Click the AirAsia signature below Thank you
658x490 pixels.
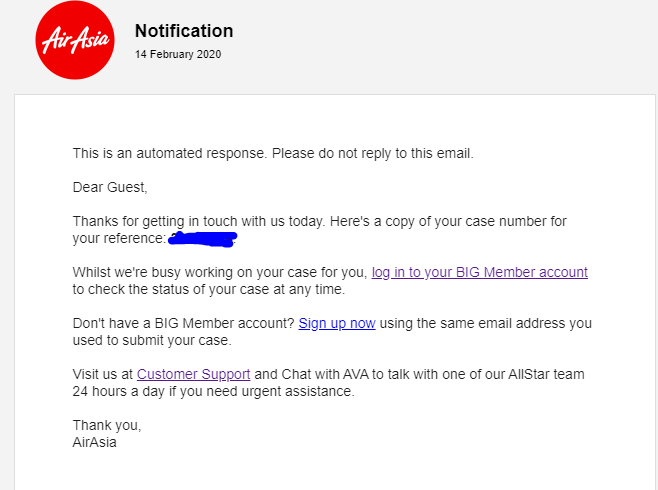tap(94, 442)
